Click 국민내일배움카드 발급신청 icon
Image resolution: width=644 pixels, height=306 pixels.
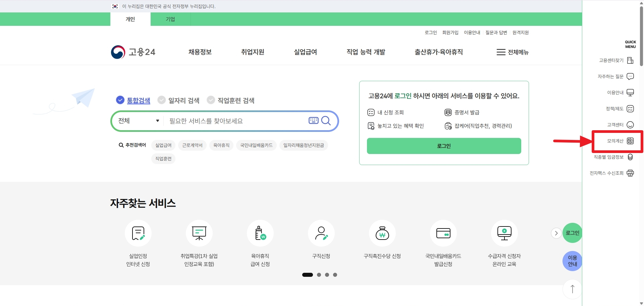443,233
